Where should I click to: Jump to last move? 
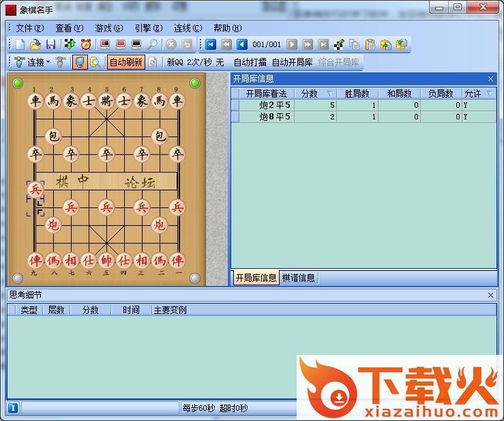(323, 44)
